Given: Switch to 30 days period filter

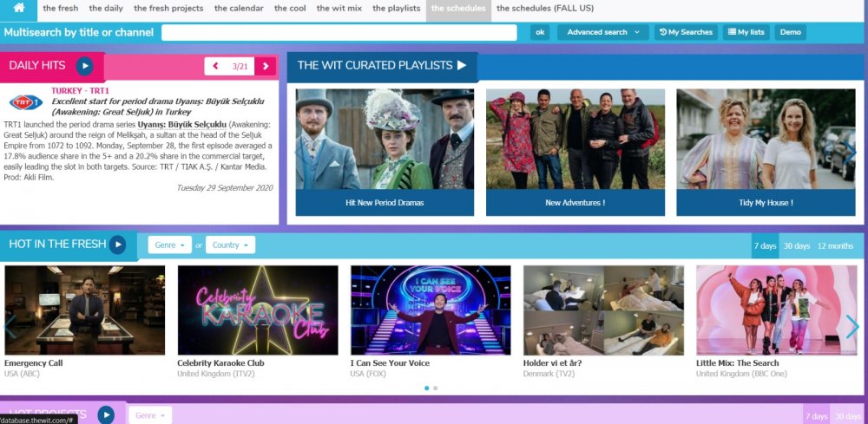Looking at the screenshot, I should (796, 245).
